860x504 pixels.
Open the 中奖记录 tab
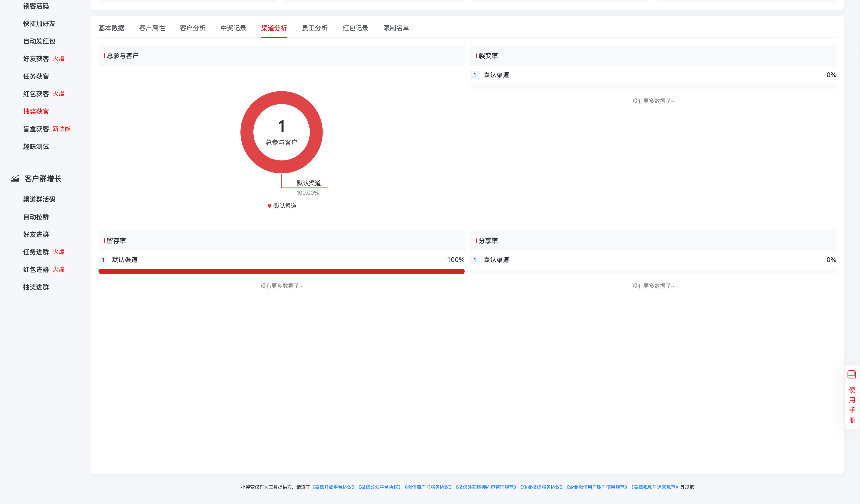[233, 28]
